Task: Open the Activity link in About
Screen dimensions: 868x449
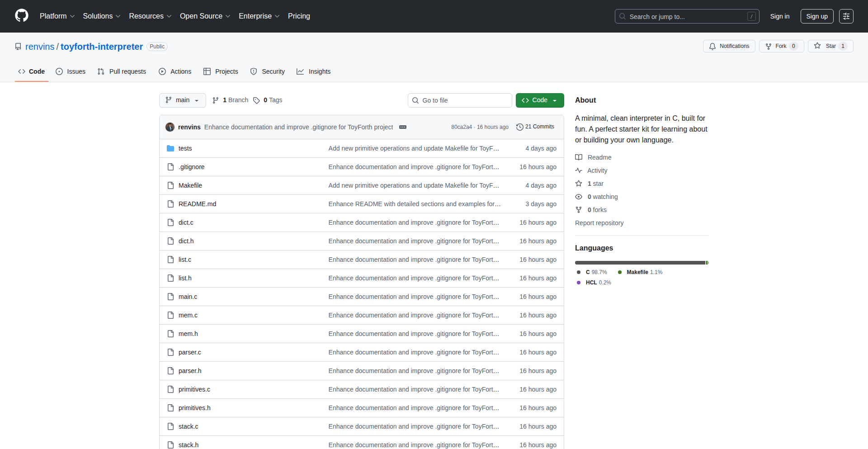Action: pyautogui.click(x=597, y=170)
